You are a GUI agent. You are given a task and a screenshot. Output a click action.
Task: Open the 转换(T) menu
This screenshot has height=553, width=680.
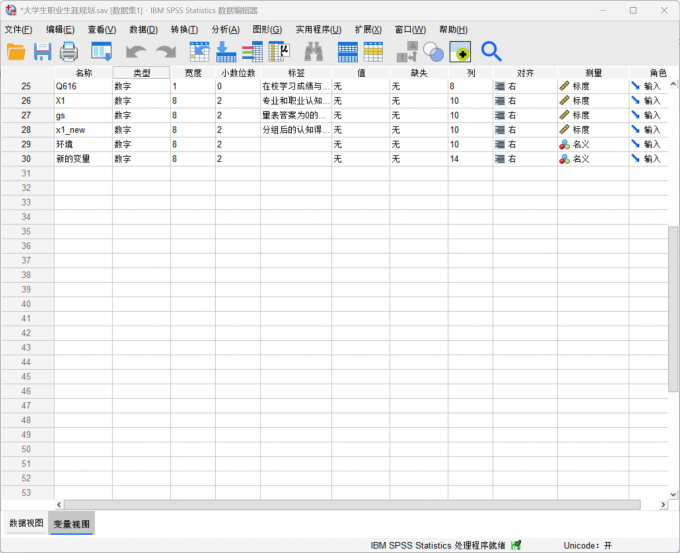coord(184,29)
